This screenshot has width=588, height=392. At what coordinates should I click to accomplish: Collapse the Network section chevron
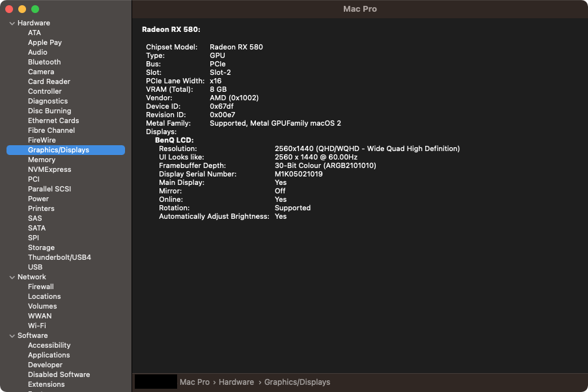[12, 277]
